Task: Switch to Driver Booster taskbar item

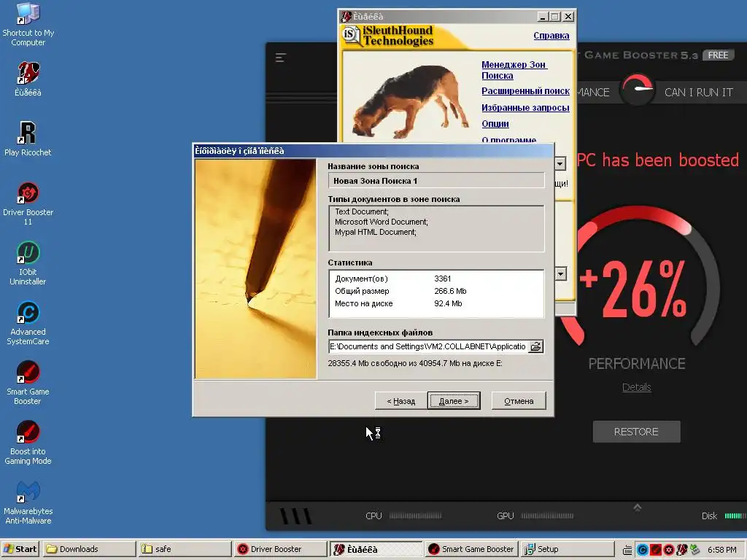Action: tap(281, 549)
